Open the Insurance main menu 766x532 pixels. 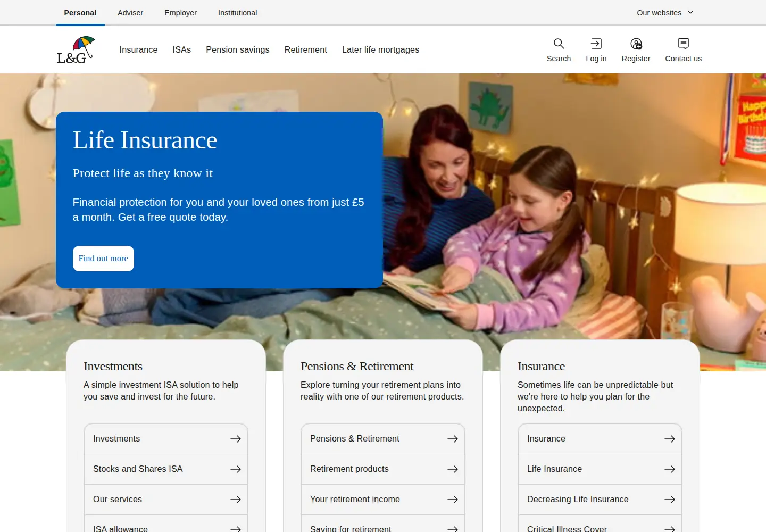pos(138,49)
